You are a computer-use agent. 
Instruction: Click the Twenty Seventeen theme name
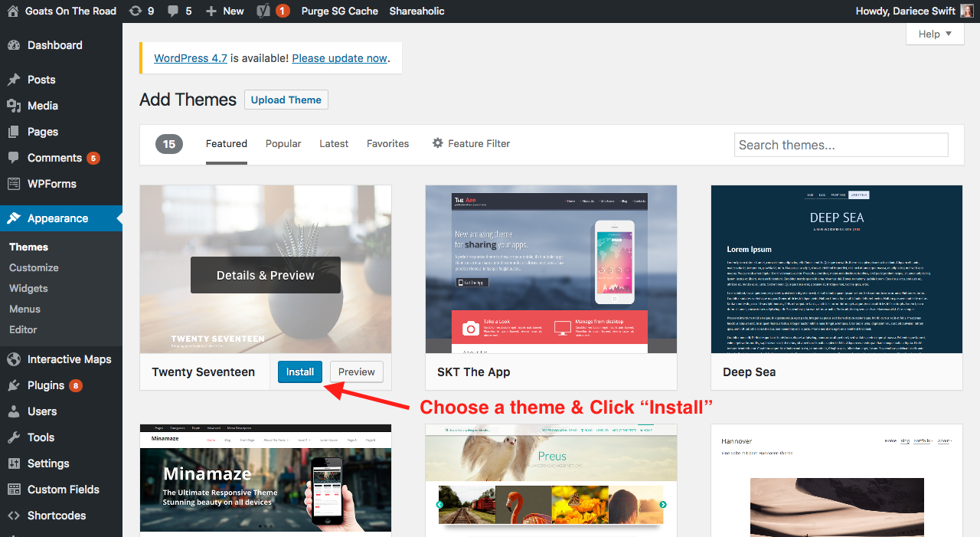pyautogui.click(x=204, y=372)
